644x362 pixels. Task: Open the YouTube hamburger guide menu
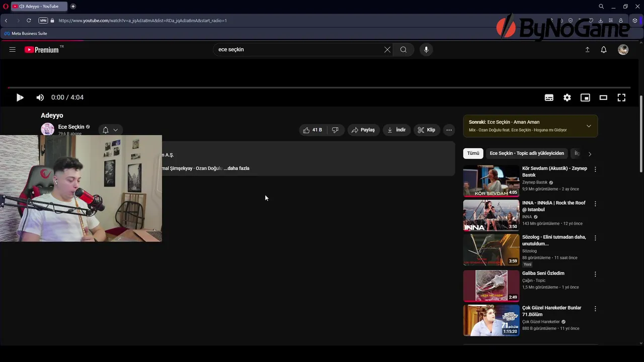click(13, 49)
